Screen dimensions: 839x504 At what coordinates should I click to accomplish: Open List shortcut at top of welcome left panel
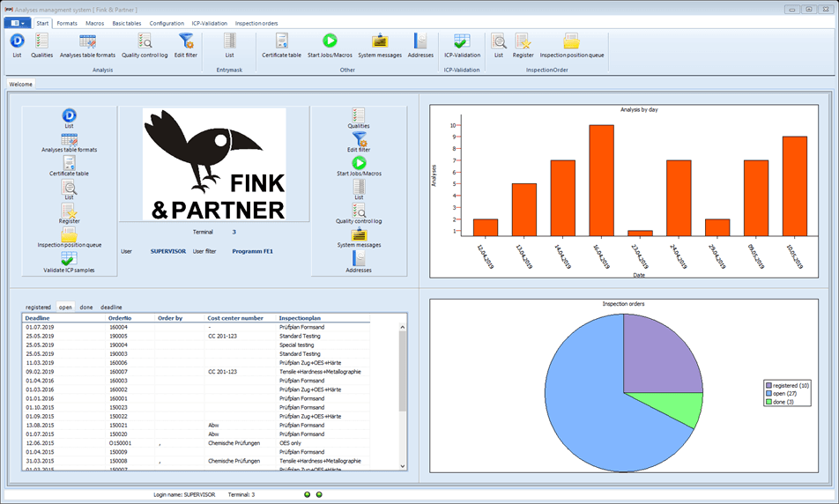tap(69, 118)
